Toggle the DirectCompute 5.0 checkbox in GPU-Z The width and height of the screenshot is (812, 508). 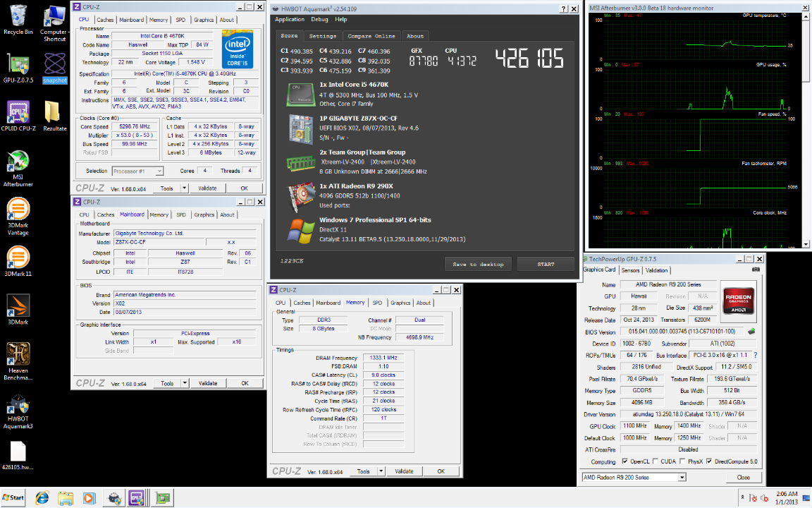pyautogui.click(x=709, y=461)
